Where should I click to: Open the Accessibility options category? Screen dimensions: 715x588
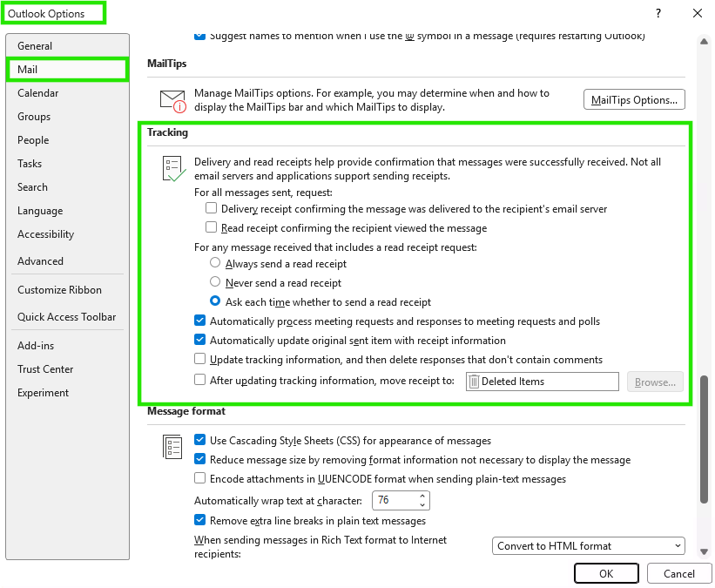(67, 234)
